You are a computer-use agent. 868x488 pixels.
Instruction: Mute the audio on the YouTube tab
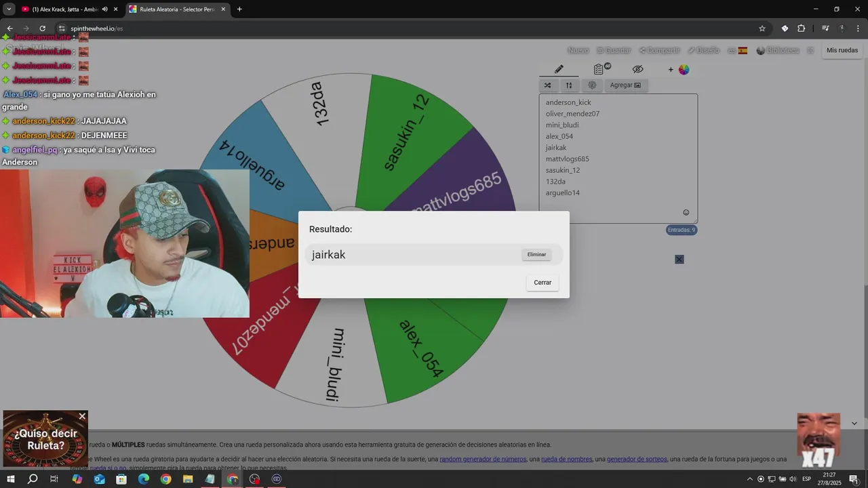(x=104, y=9)
